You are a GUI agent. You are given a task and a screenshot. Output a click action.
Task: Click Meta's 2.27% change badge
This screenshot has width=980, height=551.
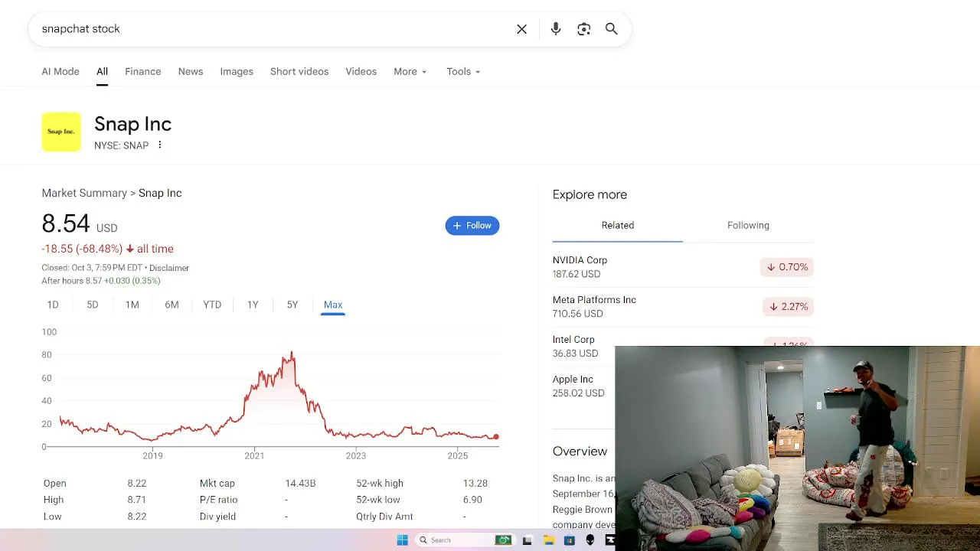click(788, 307)
